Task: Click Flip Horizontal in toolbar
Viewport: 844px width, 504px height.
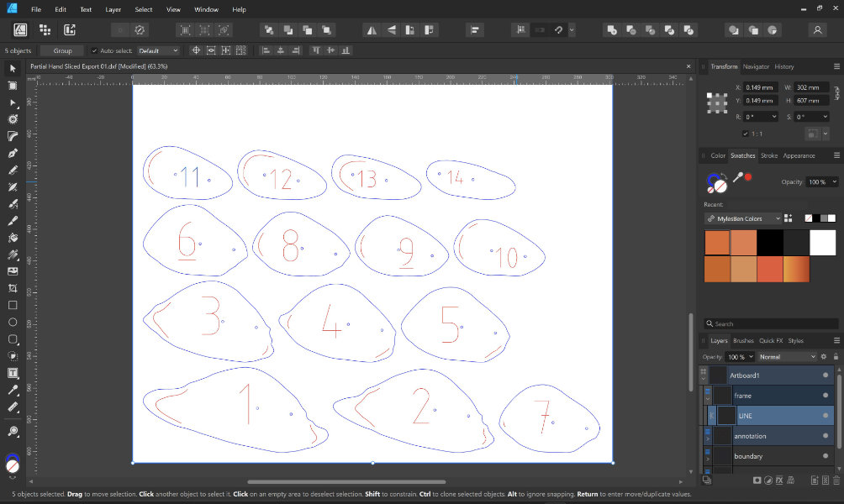Action: [x=372, y=30]
